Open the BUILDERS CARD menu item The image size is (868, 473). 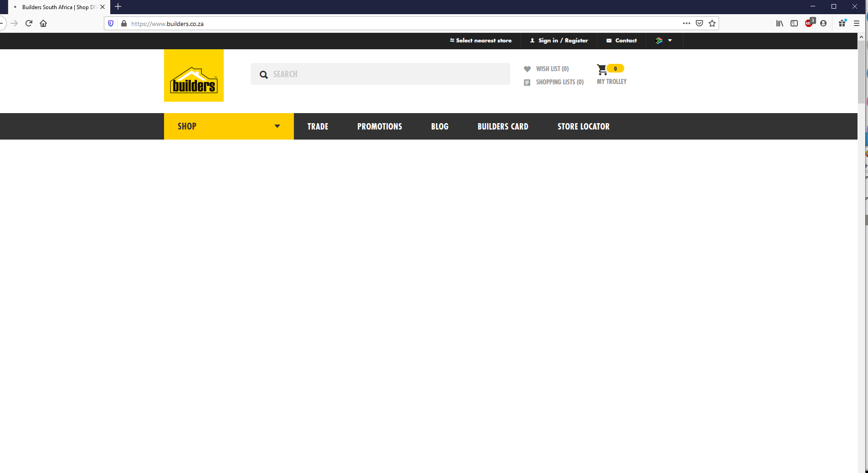503,126
